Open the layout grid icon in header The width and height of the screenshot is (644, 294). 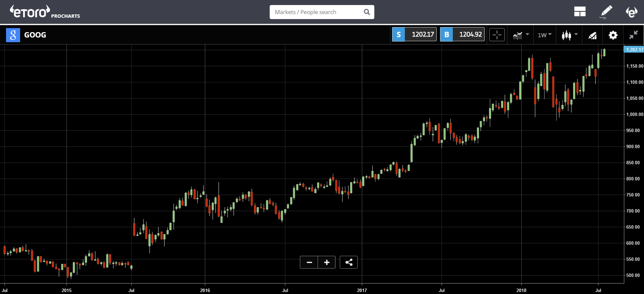(x=580, y=12)
